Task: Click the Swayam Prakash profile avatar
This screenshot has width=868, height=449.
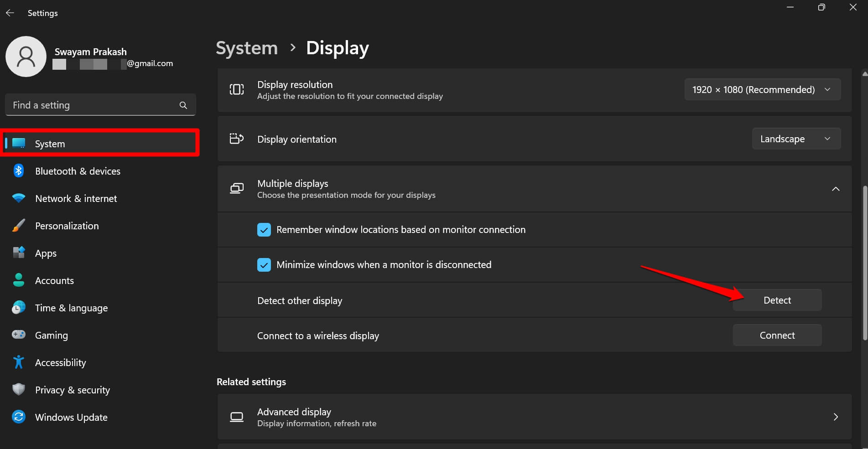Action: [x=26, y=57]
